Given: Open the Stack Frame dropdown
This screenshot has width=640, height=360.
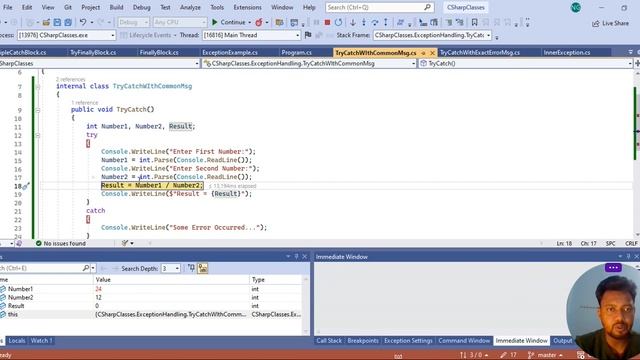Looking at the screenshot, I should tap(488, 35).
